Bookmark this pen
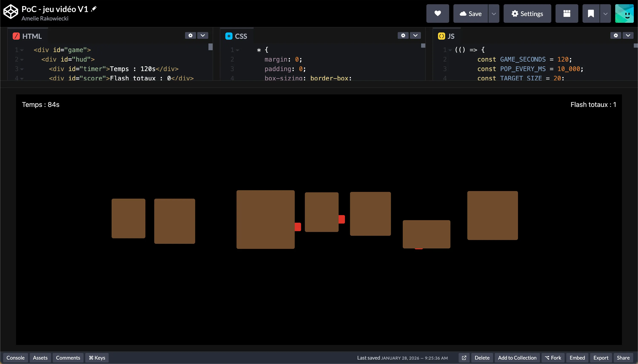This screenshot has height=364, width=638. point(591,13)
